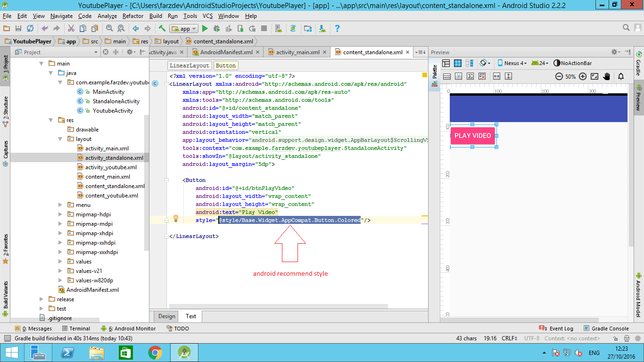This screenshot has width=644, height=362.
Task: Switch to the activity_main.xml tab
Action: tap(297, 52)
